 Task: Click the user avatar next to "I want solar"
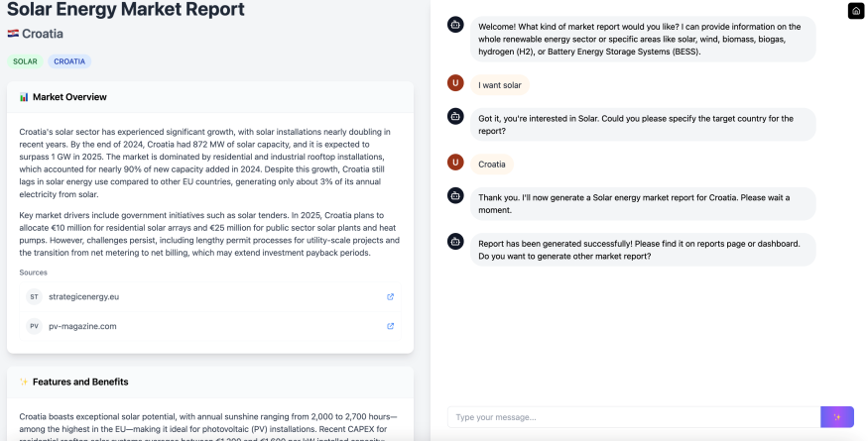coord(455,84)
